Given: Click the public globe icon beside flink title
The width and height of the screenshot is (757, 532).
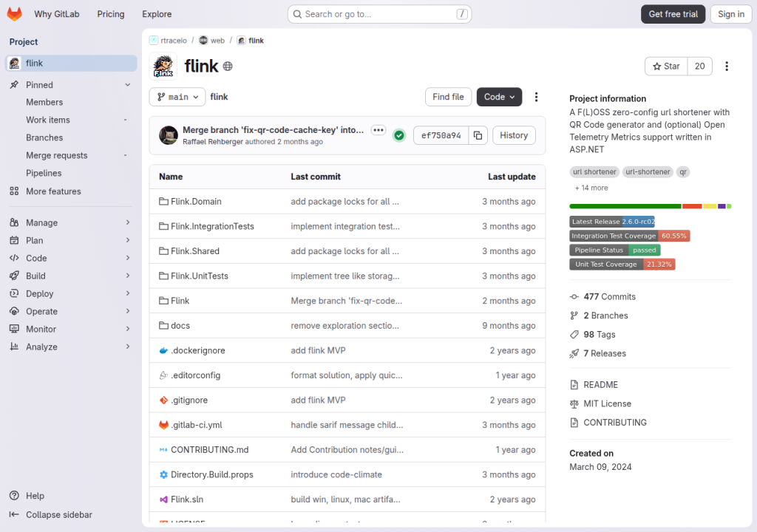Looking at the screenshot, I should click(x=228, y=66).
